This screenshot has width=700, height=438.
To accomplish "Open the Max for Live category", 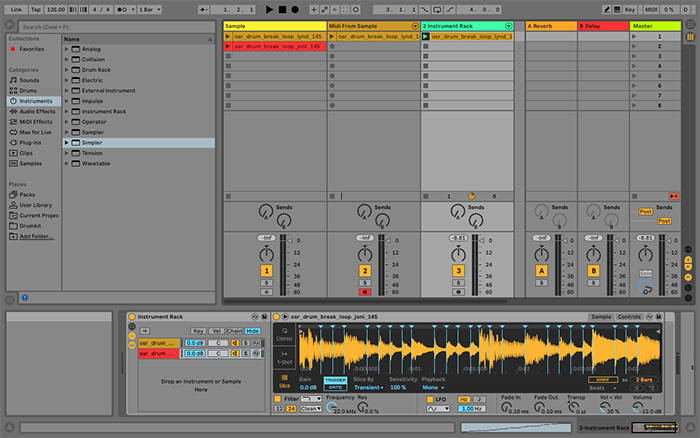I will [x=35, y=132].
